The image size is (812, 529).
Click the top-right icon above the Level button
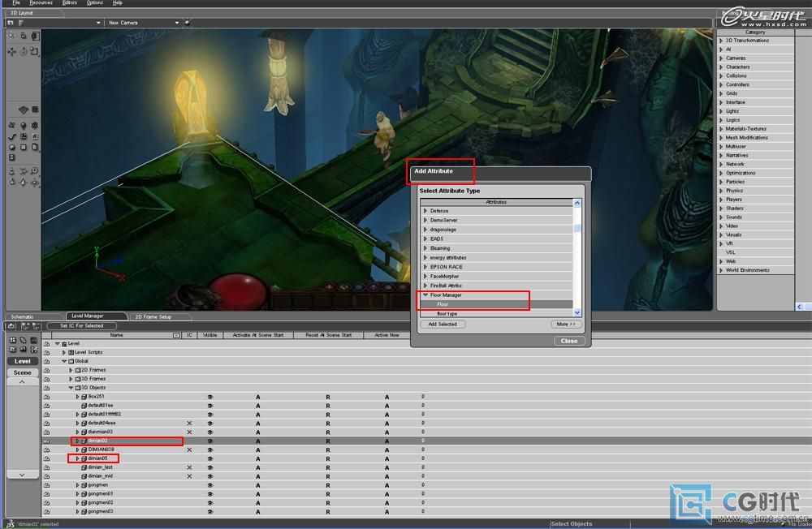pos(33,340)
